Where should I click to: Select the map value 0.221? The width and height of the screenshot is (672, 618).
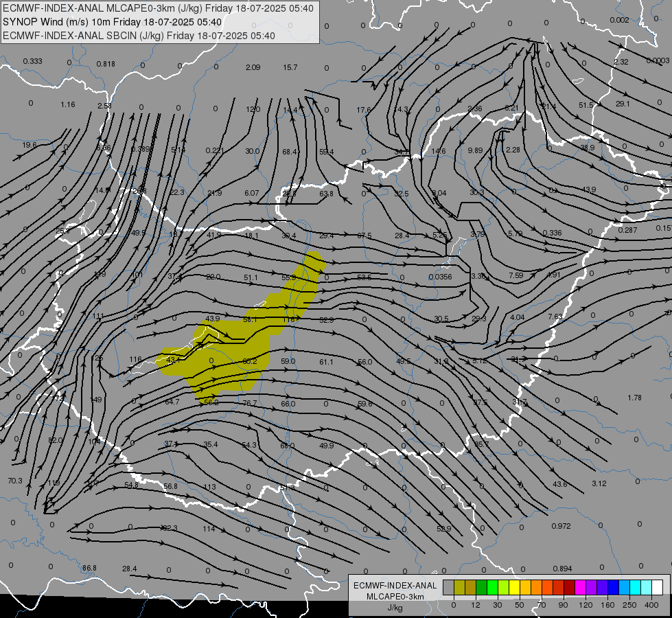pos(215,150)
